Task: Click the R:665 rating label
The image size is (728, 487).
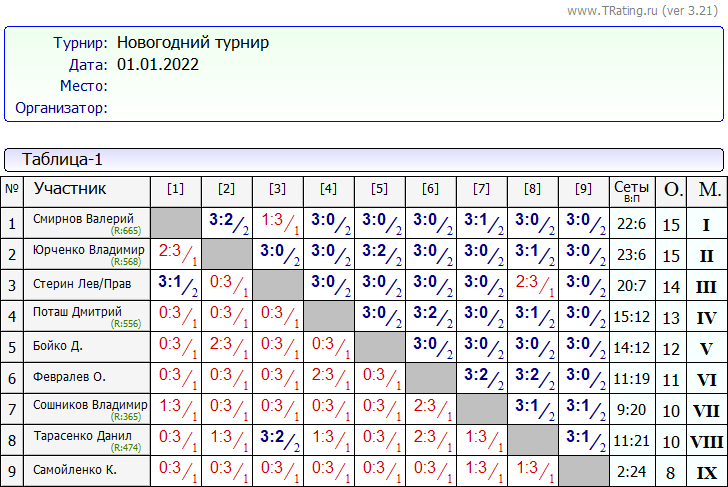Action: (125, 231)
